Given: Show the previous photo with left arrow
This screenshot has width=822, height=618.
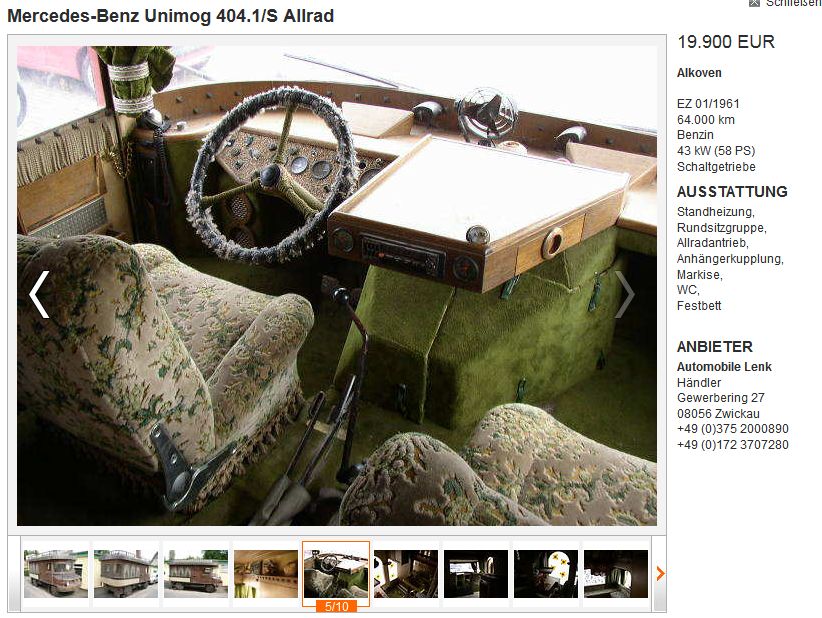Looking at the screenshot, I should click(39, 295).
